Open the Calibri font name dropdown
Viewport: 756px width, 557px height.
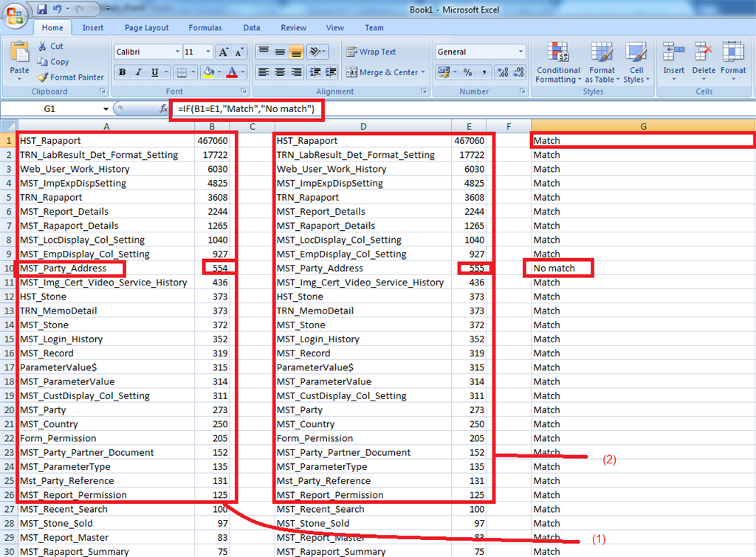(x=177, y=52)
